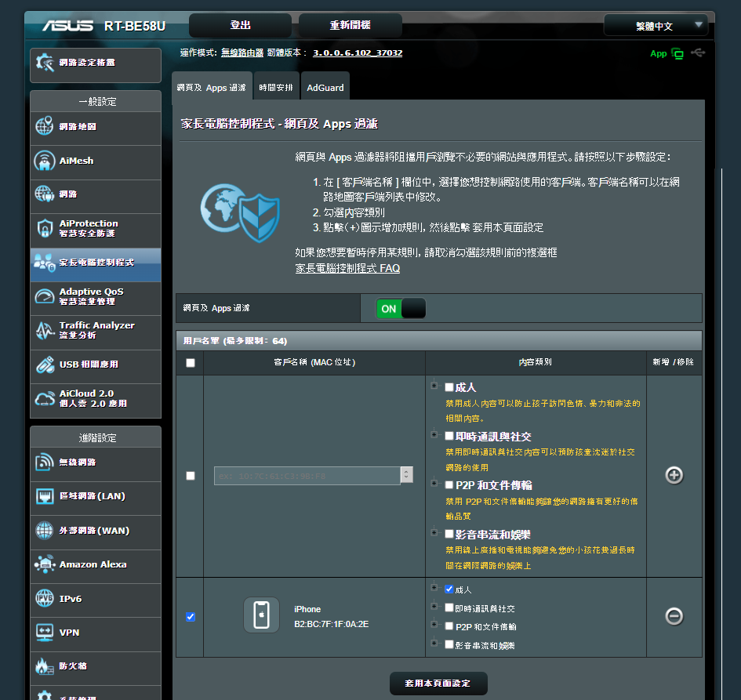
Task: Expand P2P 和文件傳輸 in the iPhone row
Action: [x=434, y=625]
